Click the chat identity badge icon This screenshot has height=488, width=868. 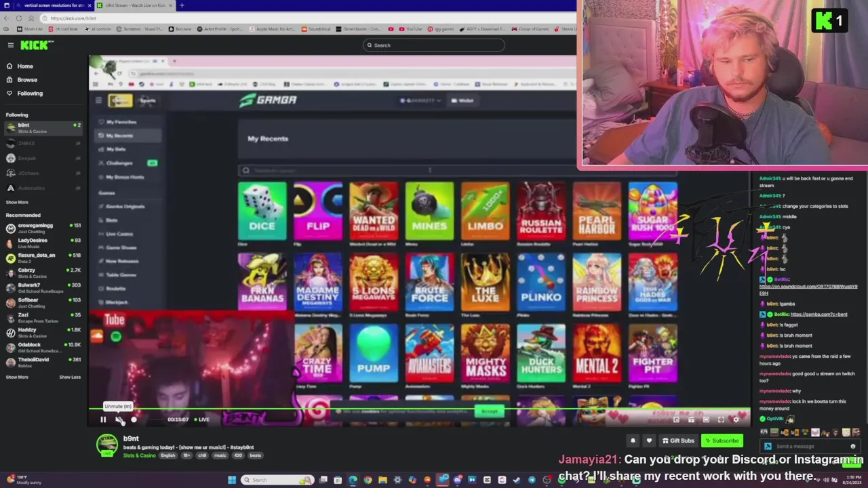[x=768, y=446]
